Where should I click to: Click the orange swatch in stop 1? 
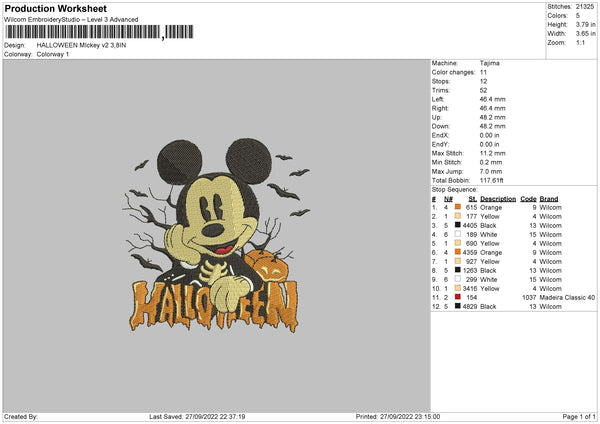pos(457,206)
